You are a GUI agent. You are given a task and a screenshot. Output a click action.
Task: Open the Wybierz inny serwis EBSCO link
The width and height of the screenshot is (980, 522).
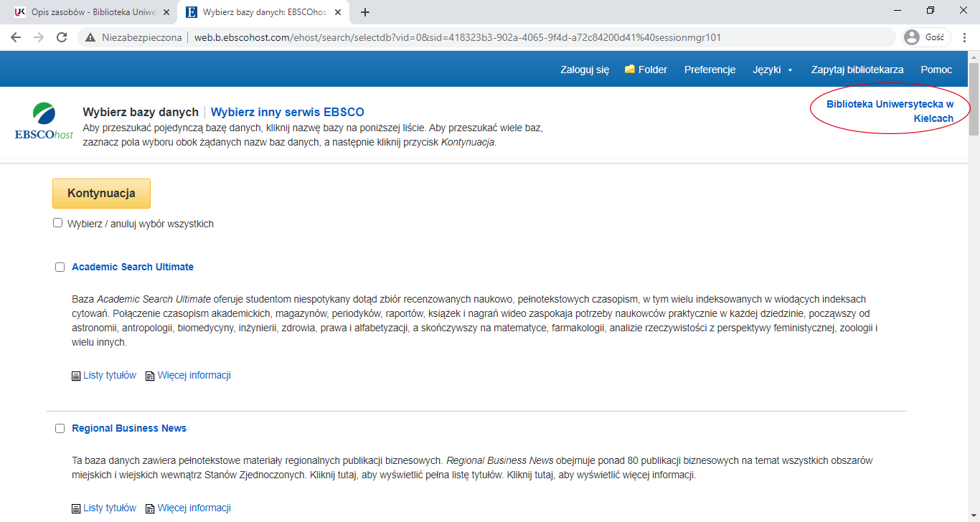[x=287, y=112]
